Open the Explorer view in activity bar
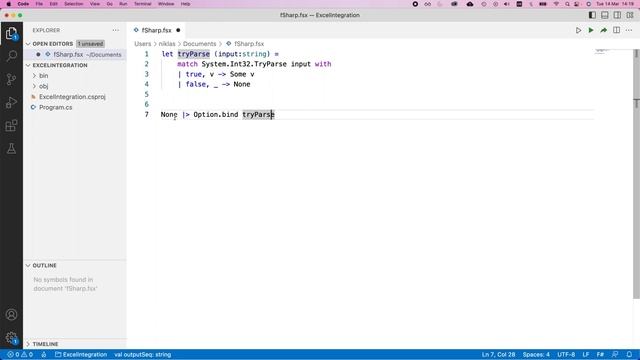Screen dimensions: 640x360 click(x=11, y=33)
